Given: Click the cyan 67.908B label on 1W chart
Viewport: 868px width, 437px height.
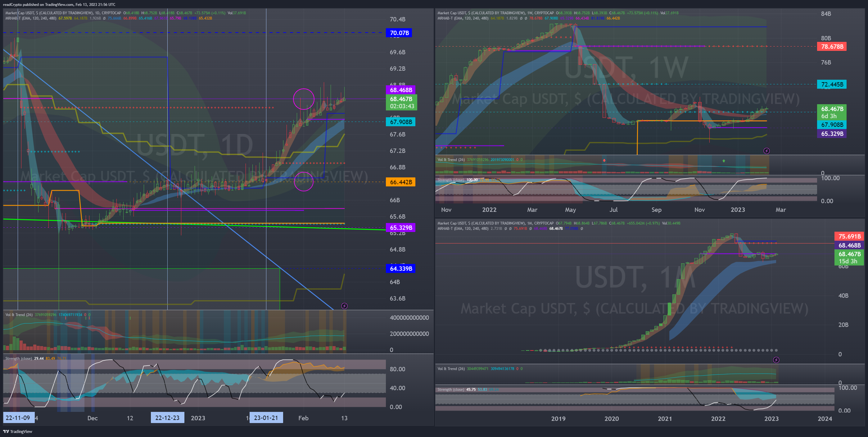Looking at the screenshot, I should [832, 125].
